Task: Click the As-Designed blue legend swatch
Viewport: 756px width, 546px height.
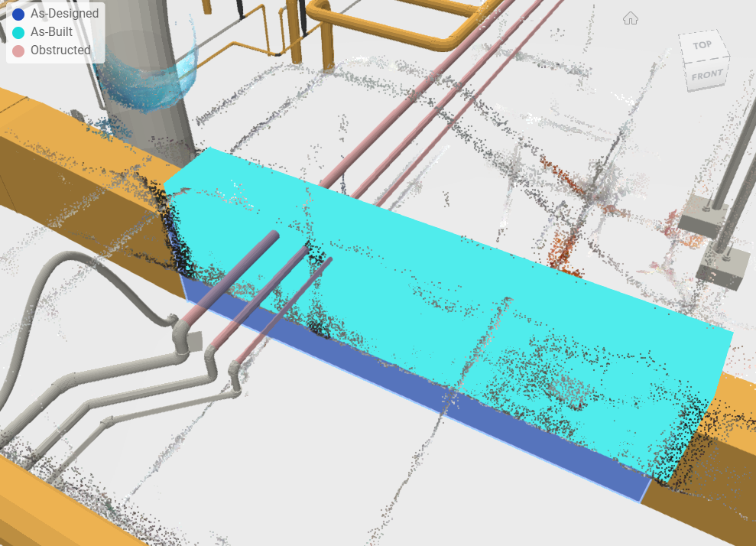Action: click(x=18, y=14)
